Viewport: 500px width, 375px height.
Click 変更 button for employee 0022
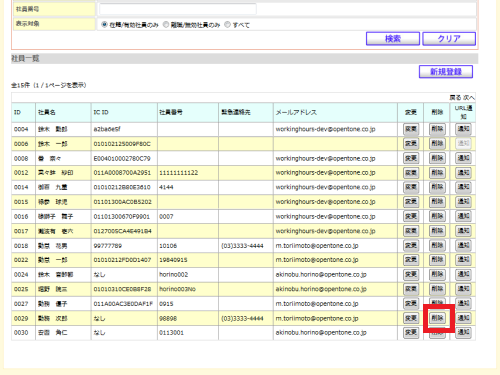tap(411, 260)
